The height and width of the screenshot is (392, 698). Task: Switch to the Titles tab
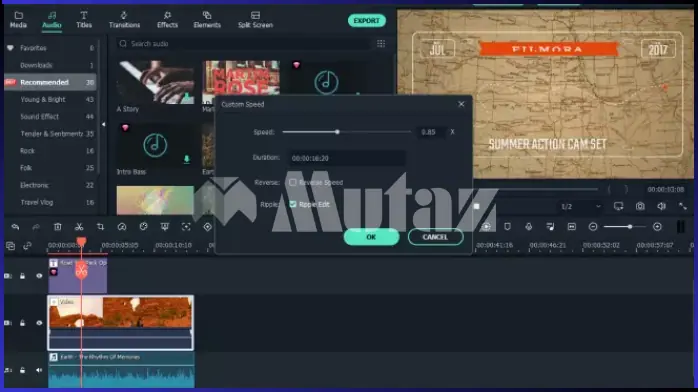84,20
